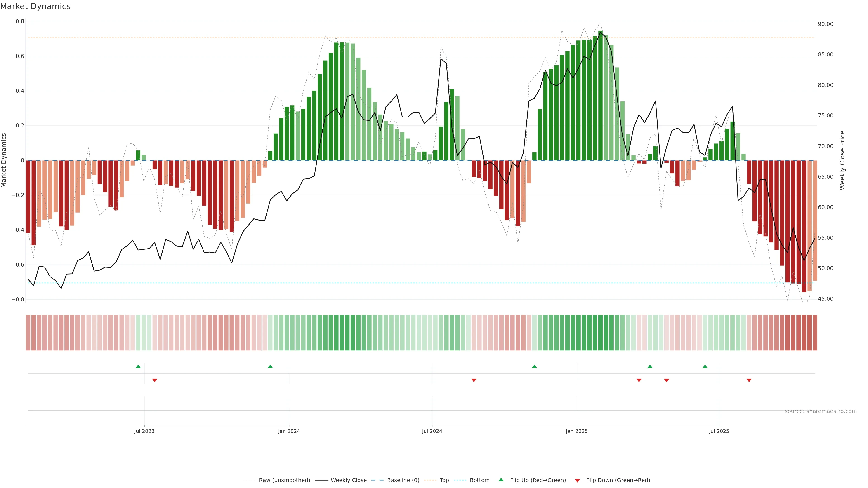Click the Jan 2025 x-axis label
This screenshot has height=488, width=868.
pyautogui.click(x=577, y=431)
